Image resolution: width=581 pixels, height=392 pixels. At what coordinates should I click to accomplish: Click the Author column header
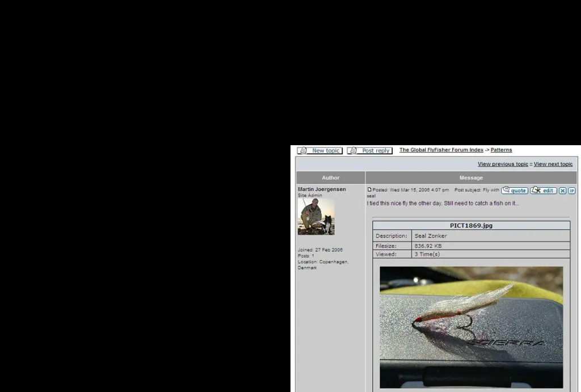point(330,178)
